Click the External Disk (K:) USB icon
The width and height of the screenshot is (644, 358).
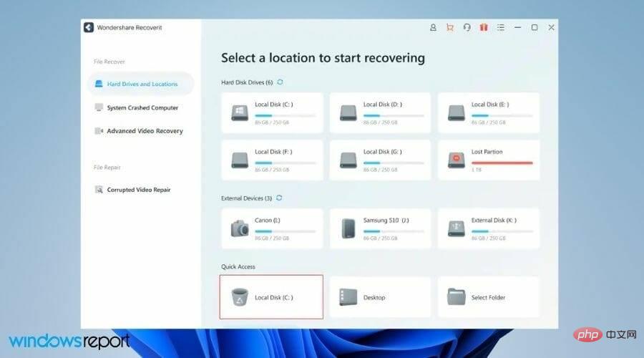click(457, 228)
